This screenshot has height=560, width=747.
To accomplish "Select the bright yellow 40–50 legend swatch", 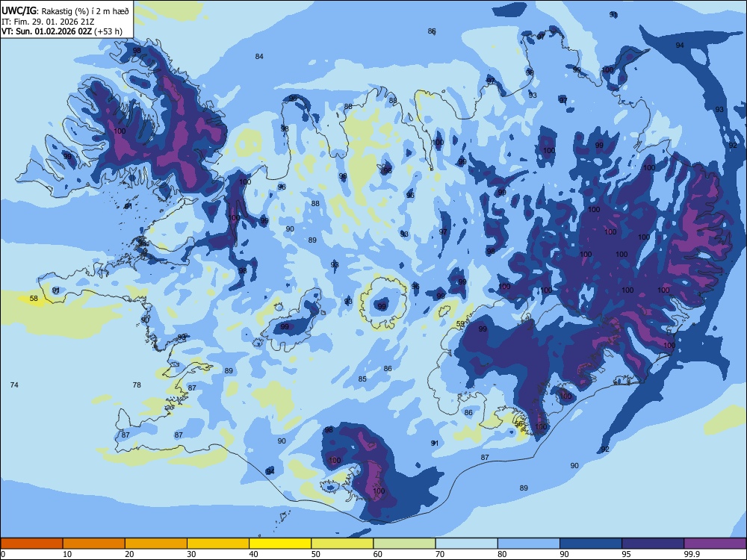I will click(280, 544).
